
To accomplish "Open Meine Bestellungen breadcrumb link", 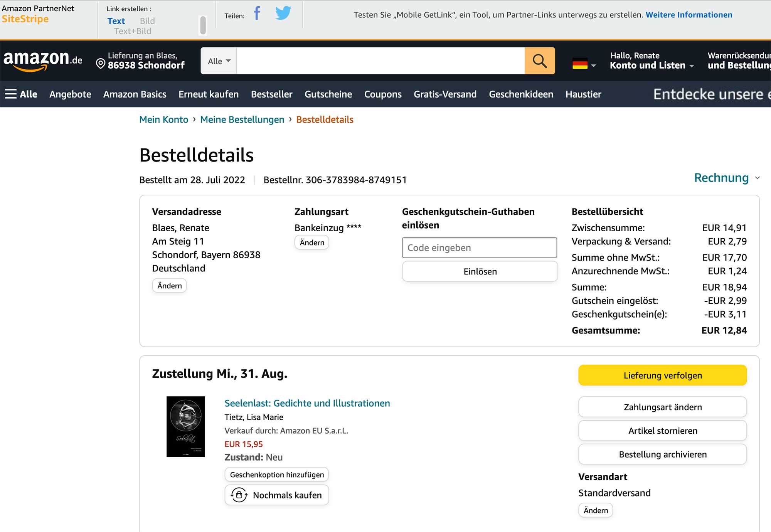I will 242,120.
